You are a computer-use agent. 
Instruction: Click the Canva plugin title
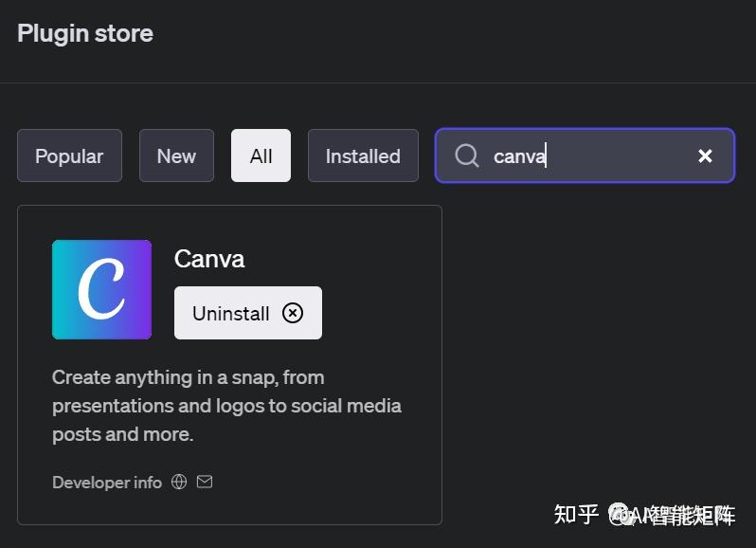(209, 259)
